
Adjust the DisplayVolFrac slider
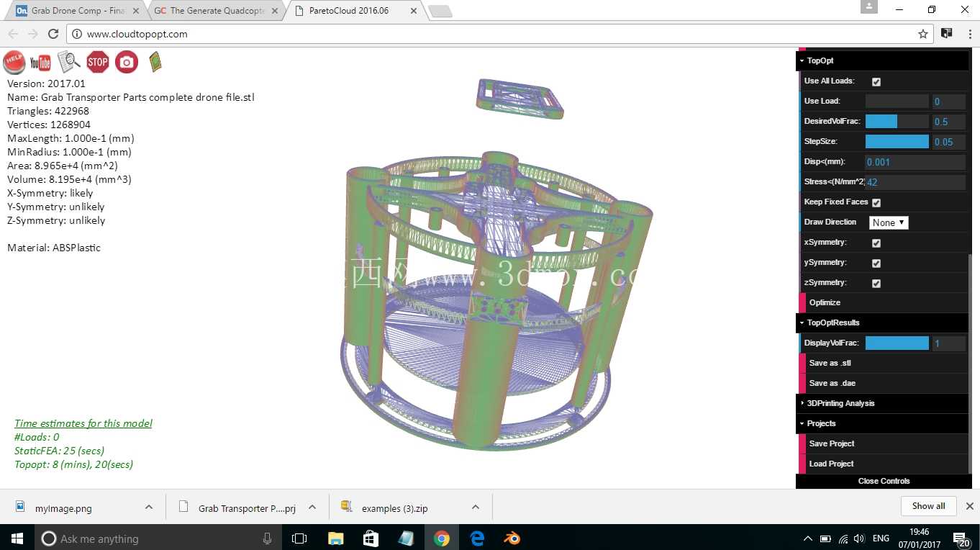point(897,343)
